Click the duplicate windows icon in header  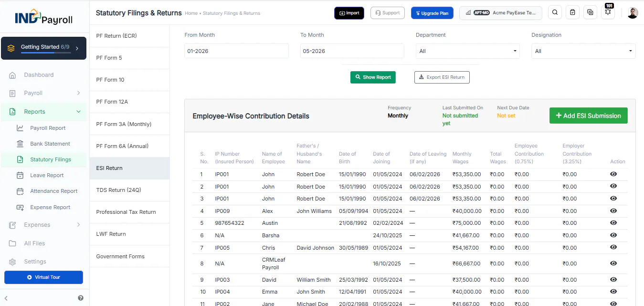click(x=590, y=13)
